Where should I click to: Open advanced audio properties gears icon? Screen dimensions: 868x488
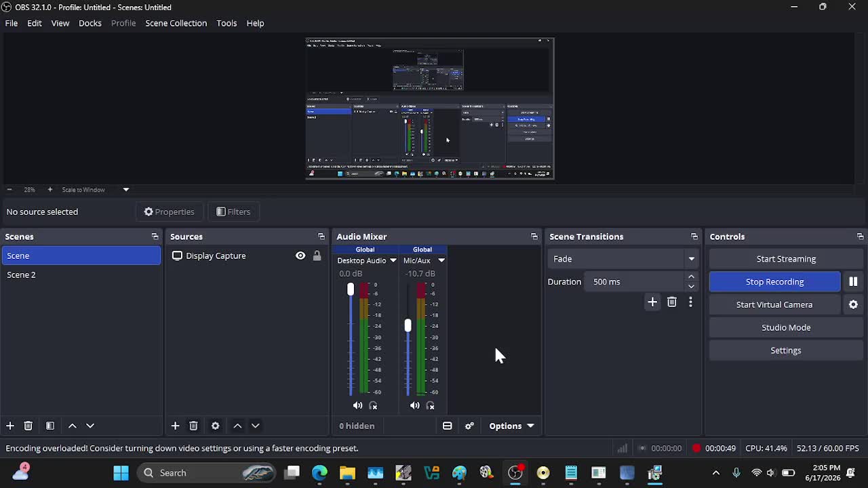pos(469,426)
